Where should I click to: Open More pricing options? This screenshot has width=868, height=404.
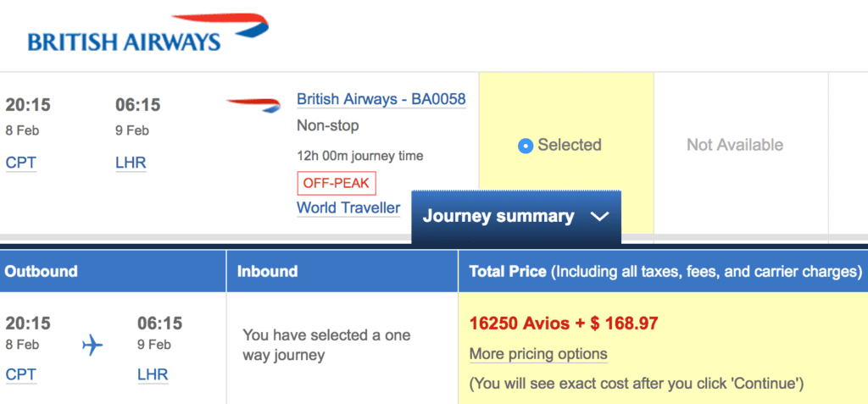(538, 354)
